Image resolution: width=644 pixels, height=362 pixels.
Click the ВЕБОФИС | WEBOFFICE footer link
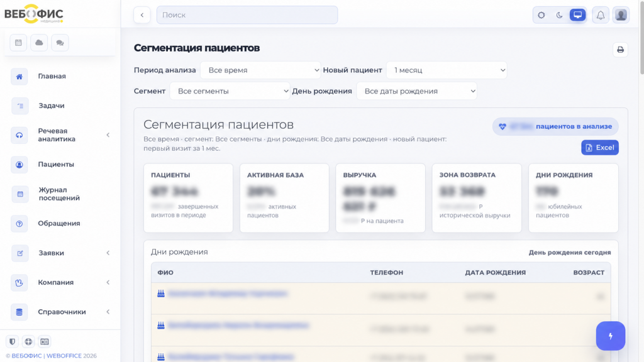point(47,356)
